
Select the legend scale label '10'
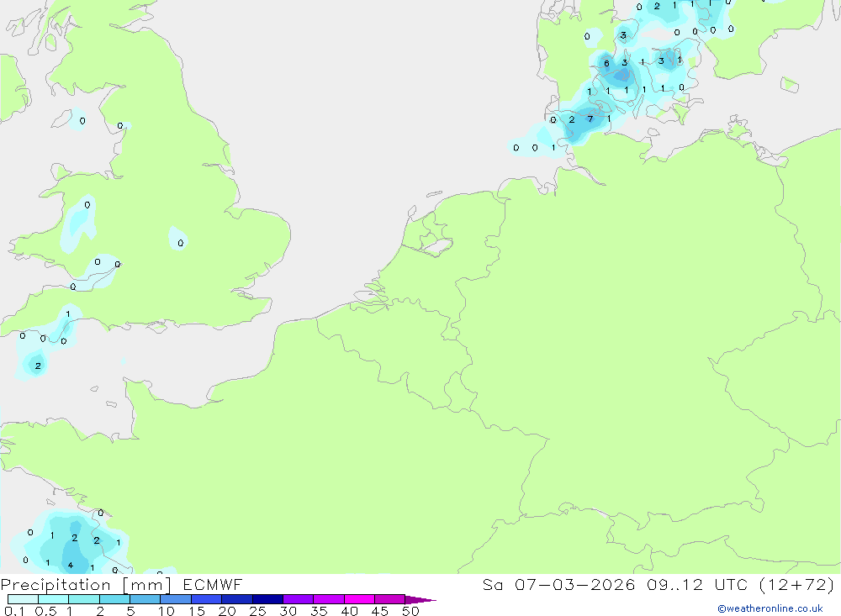coord(167,611)
